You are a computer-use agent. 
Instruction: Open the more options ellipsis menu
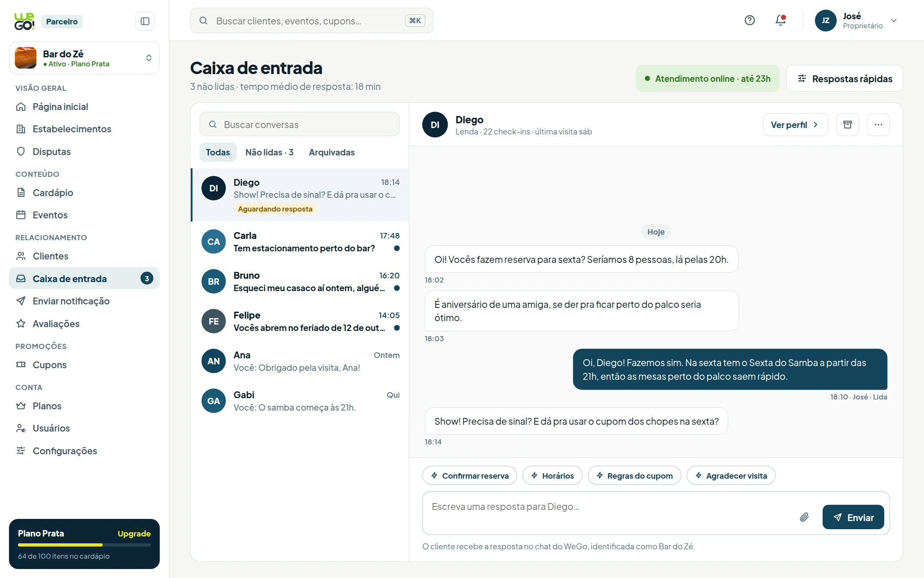[x=878, y=125]
